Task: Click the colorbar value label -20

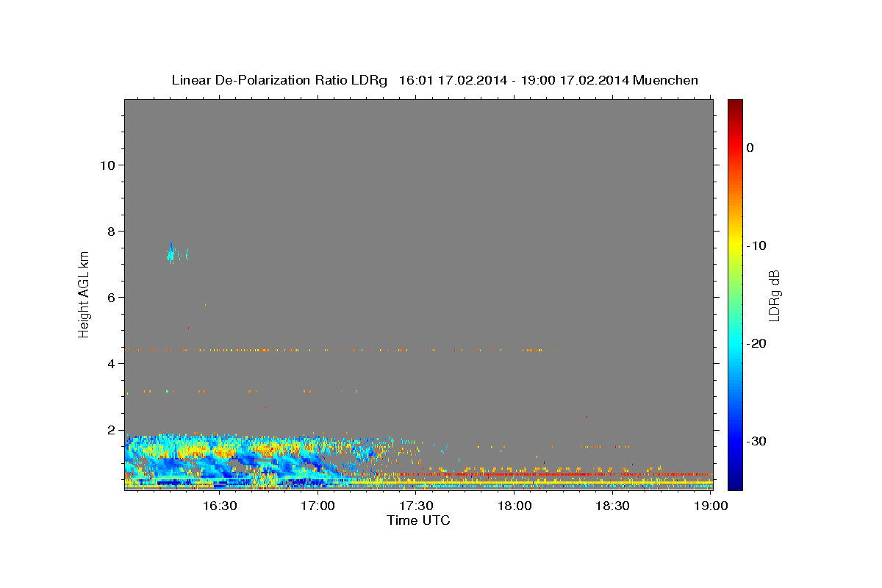Action: (x=757, y=343)
